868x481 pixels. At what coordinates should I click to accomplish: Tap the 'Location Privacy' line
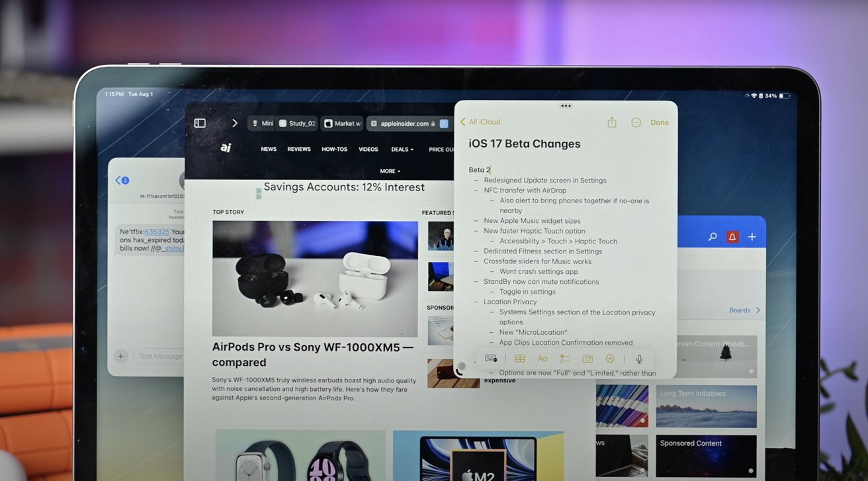click(x=510, y=302)
